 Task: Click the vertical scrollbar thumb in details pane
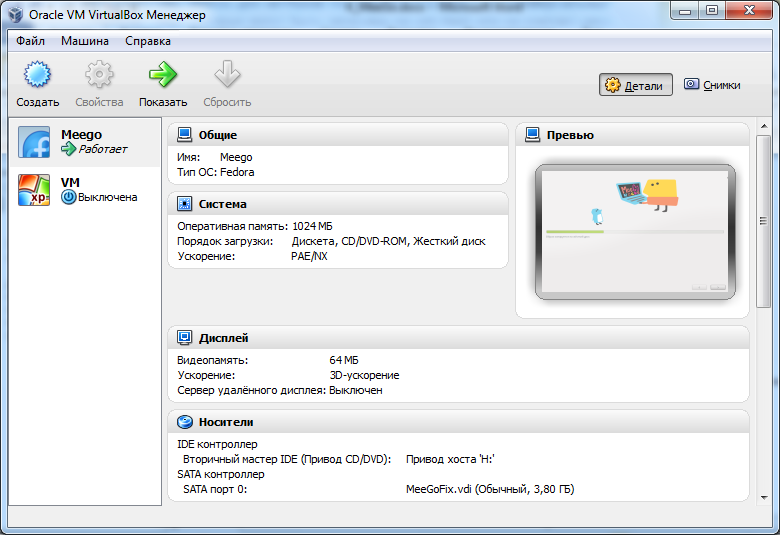(x=763, y=221)
